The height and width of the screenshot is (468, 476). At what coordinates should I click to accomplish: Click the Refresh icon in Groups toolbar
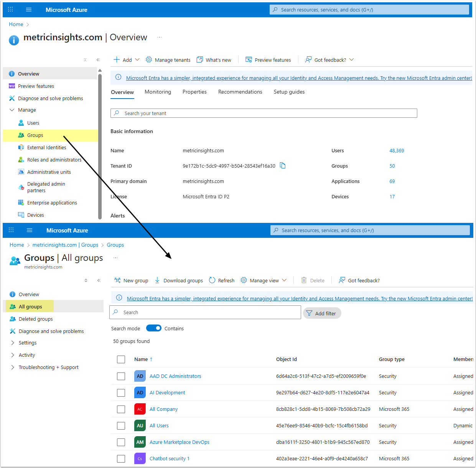point(212,280)
